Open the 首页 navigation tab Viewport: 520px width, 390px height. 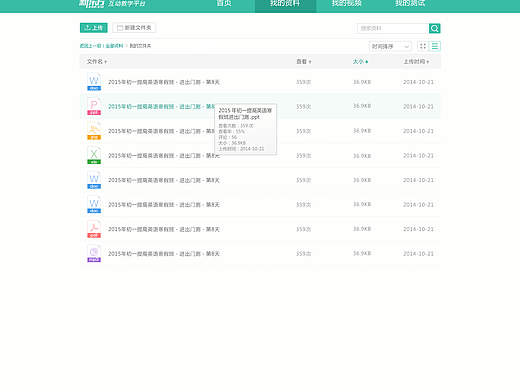pyautogui.click(x=224, y=3)
